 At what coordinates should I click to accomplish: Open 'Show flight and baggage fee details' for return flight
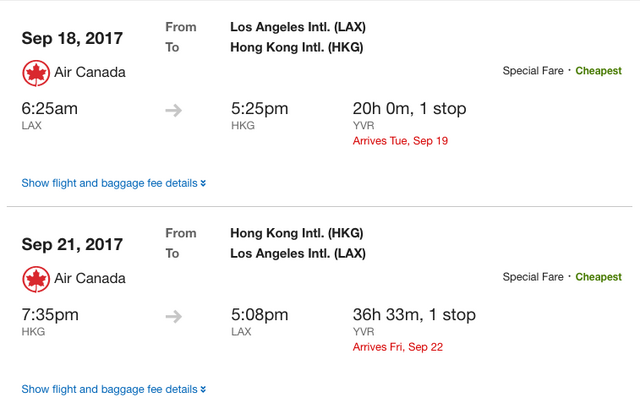(109, 389)
